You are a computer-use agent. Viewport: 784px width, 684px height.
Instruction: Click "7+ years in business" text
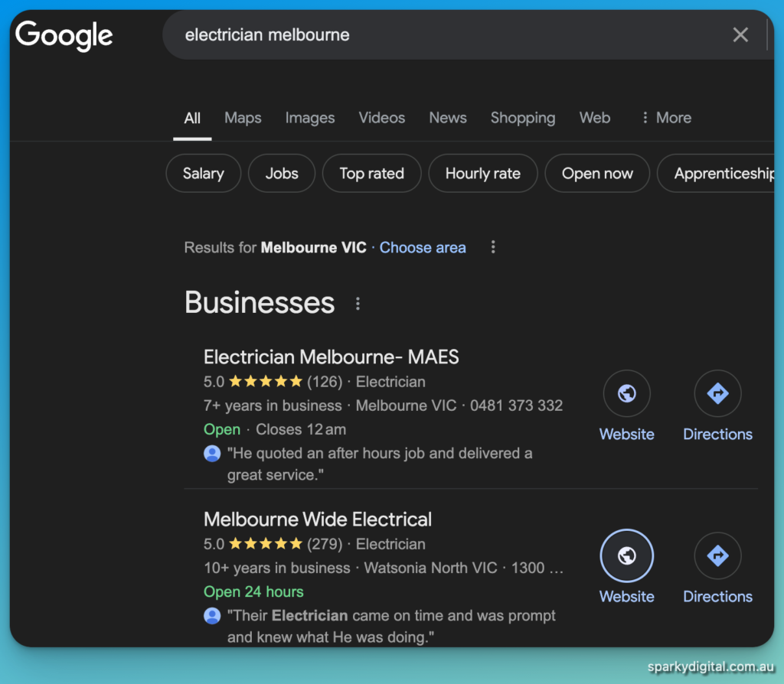[x=273, y=406]
